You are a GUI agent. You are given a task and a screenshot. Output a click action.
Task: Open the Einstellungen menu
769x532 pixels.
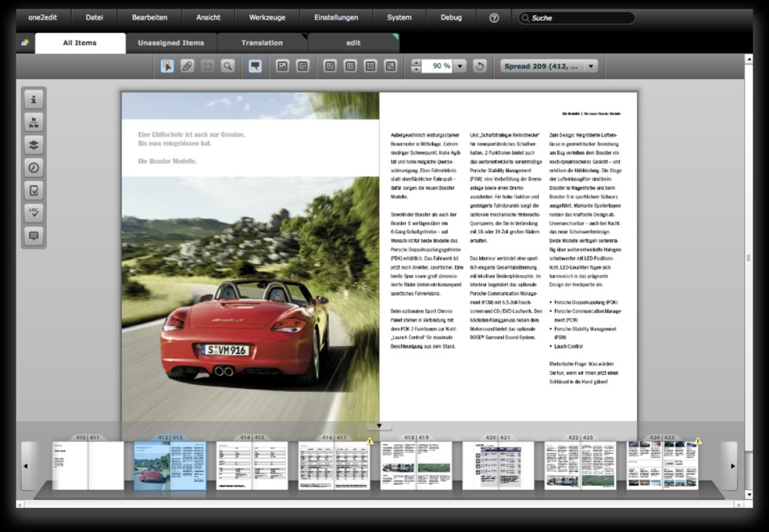point(336,18)
